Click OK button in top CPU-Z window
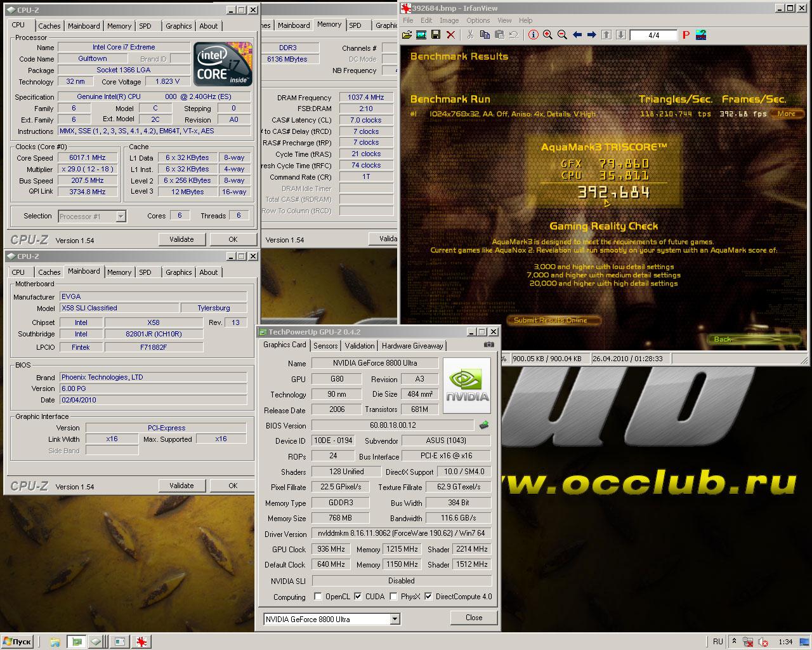The image size is (812, 650). [x=233, y=239]
